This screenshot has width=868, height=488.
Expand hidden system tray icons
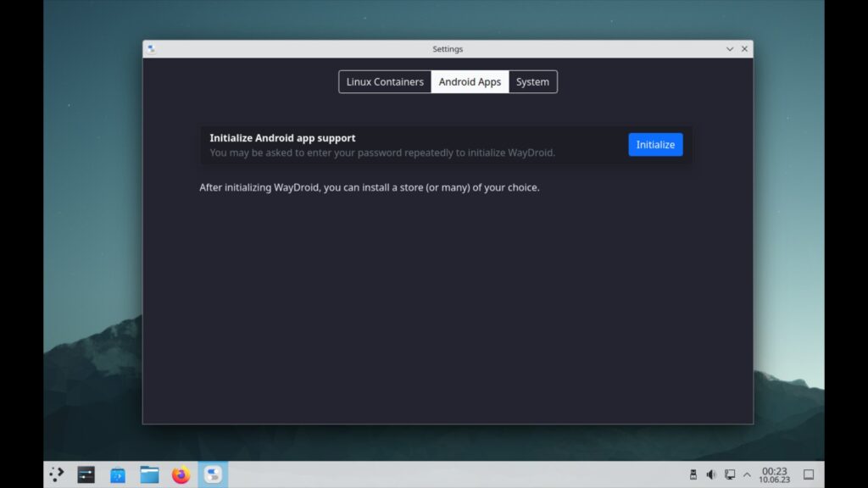pos(748,474)
